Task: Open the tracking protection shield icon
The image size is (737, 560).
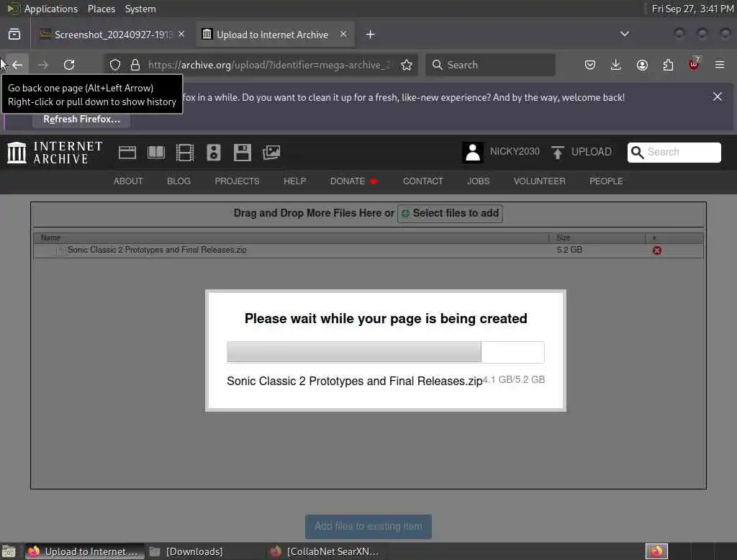Action: coord(115,65)
